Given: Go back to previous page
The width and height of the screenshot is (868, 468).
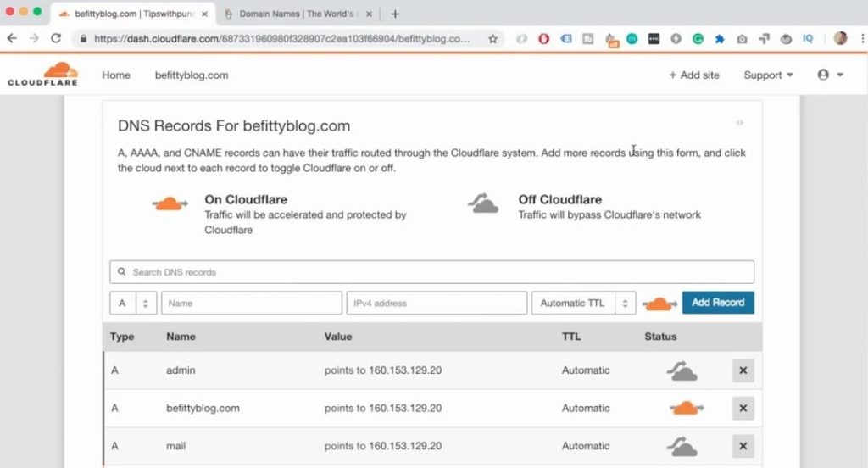Looking at the screenshot, I should click(x=12, y=38).
